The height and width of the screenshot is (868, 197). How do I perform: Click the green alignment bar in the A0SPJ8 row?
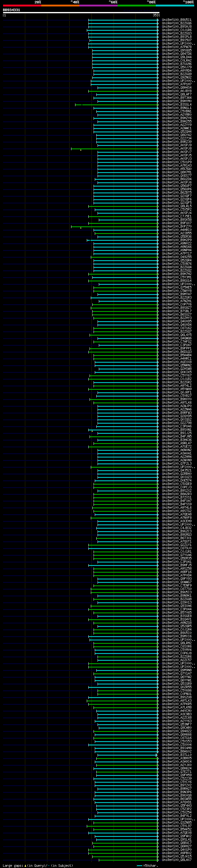click(x=115, y=149)
